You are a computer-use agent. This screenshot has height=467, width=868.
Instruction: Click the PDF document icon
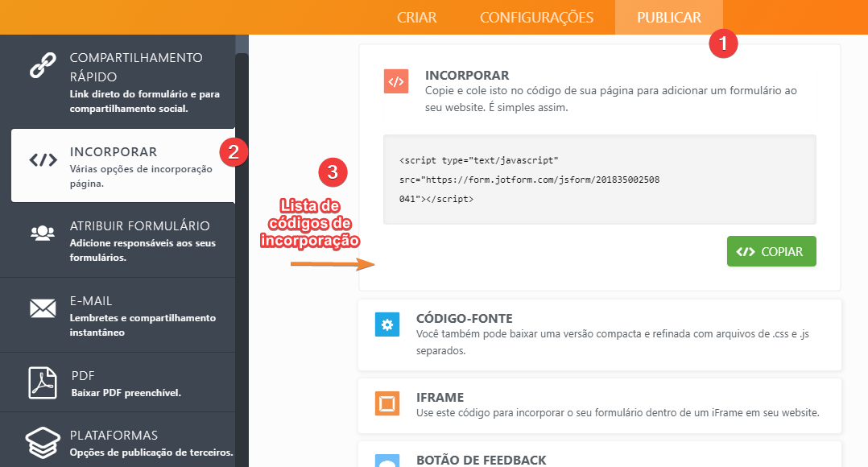click(x=43, y=382)
